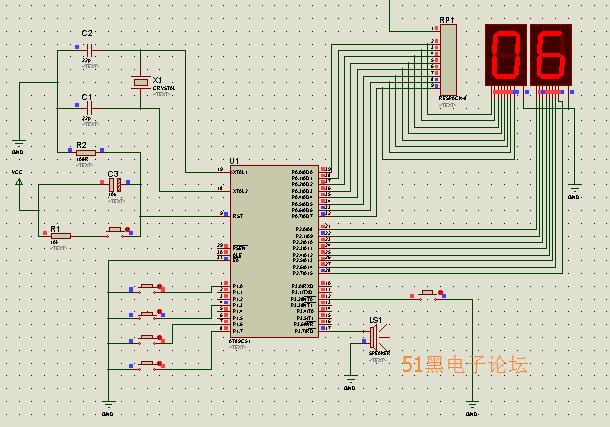Click the XTAL1 pin label on U1
This screenshot has width=610, height=427.
(240, 172)
